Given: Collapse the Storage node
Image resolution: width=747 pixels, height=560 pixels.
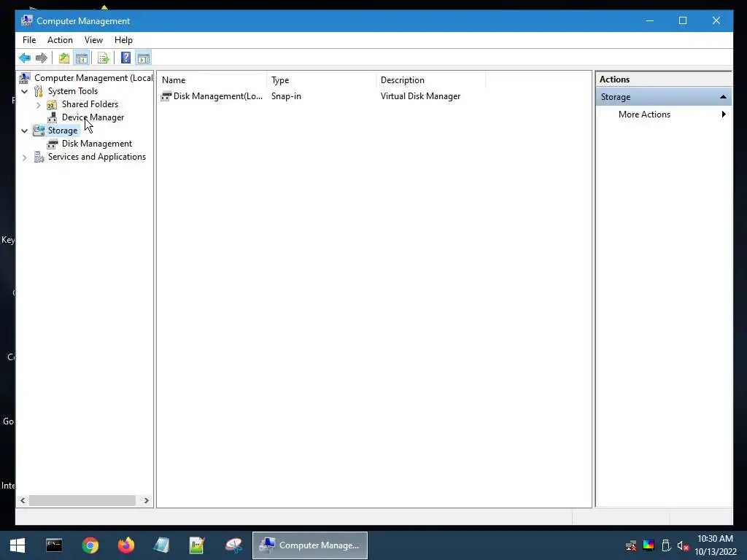Looking at the screenshot, I should click(24, 131).
